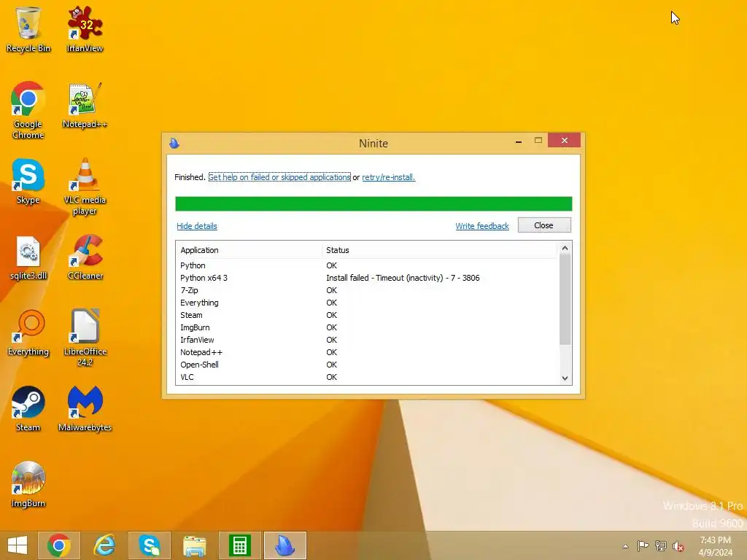Select the IrfanView row in the list

[368, 340]
